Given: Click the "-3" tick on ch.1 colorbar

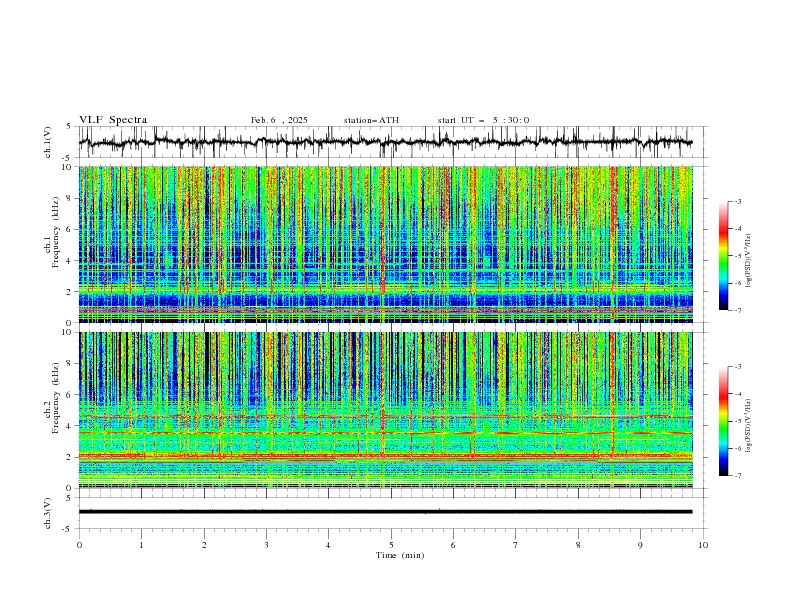Looking at the screenshot, I should click(x=737, y=201).
